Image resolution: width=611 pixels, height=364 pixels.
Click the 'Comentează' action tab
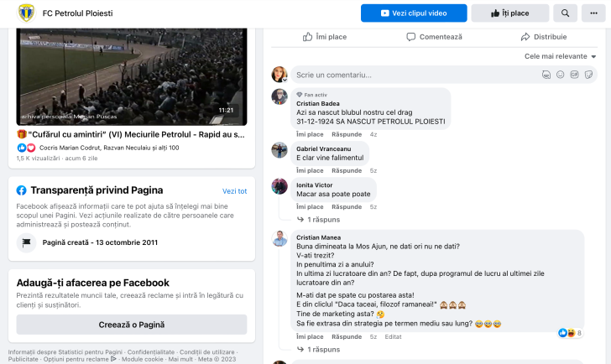tap(434, 37)
